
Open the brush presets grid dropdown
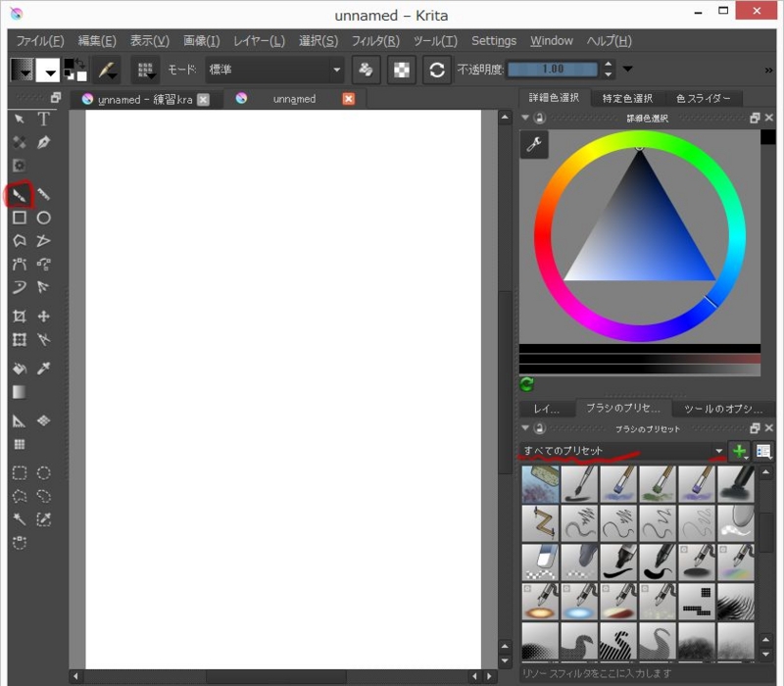click(x=145, y=70)
